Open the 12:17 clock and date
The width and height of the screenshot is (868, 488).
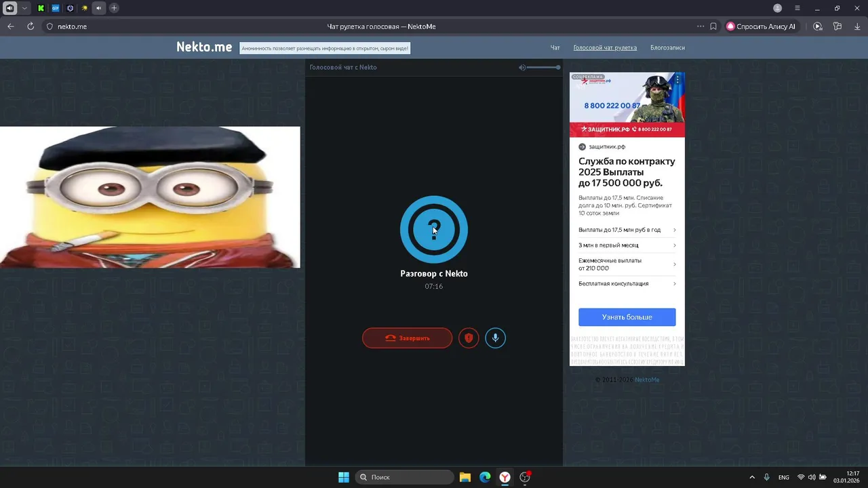[847, 477]
